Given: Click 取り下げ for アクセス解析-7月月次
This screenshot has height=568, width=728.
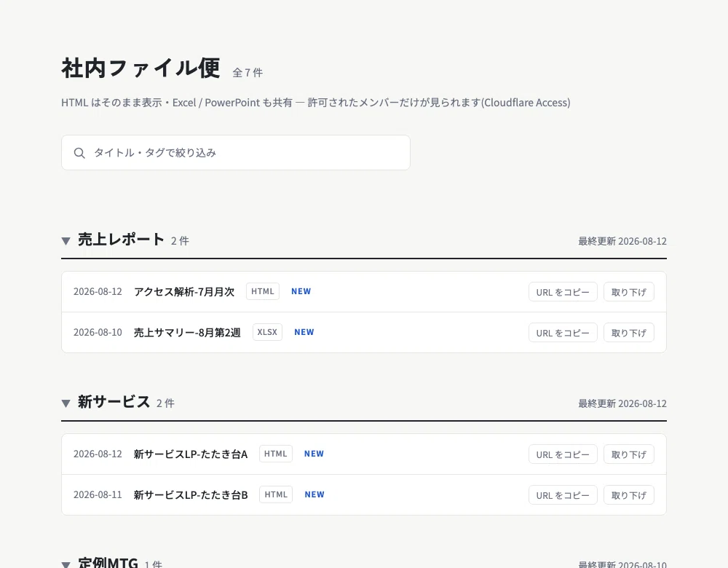Looking at the screenshot, I should click(x=629, y=292).
